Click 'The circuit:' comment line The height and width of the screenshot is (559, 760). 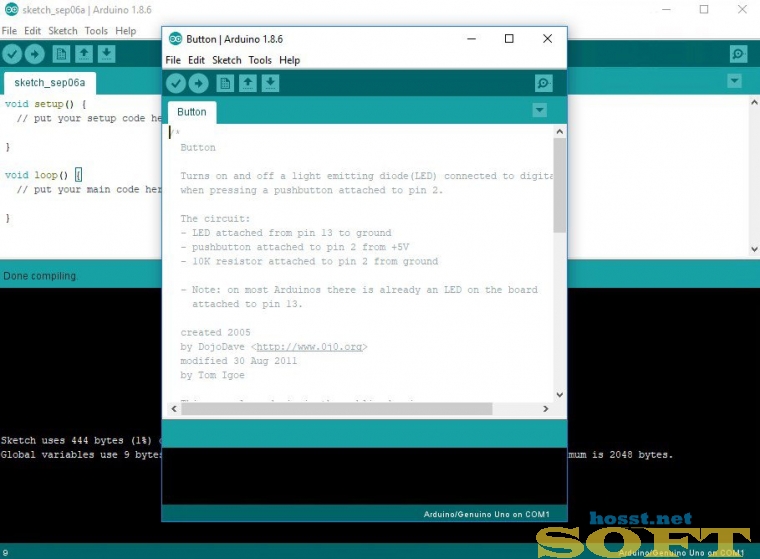(x=215, y=219)
